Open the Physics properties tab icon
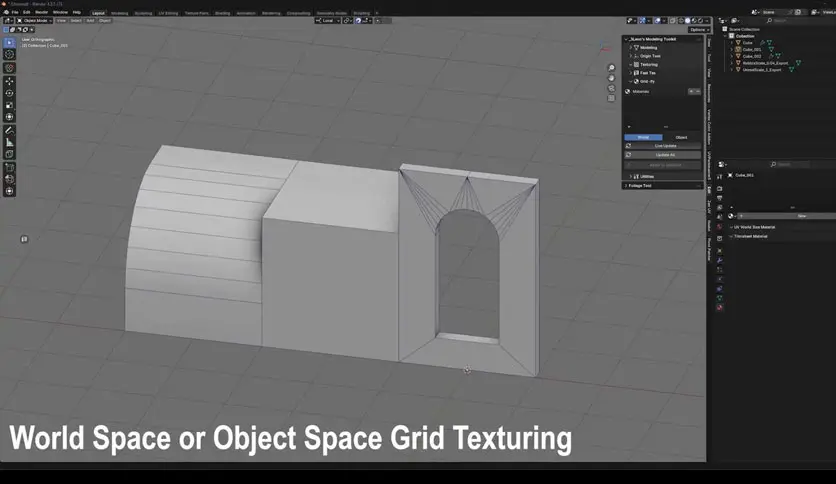Image resolution: width=836 pixels, height=484 pixels. point(720,279)
